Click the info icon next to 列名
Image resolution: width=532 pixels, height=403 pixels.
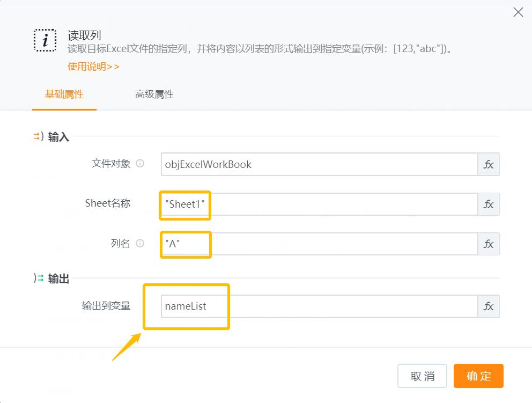point(141,244)
